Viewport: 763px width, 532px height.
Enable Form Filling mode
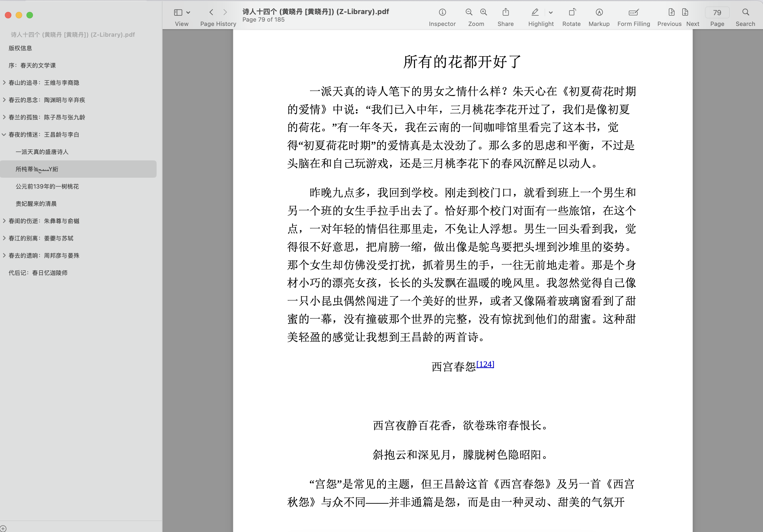click(633, 12)
